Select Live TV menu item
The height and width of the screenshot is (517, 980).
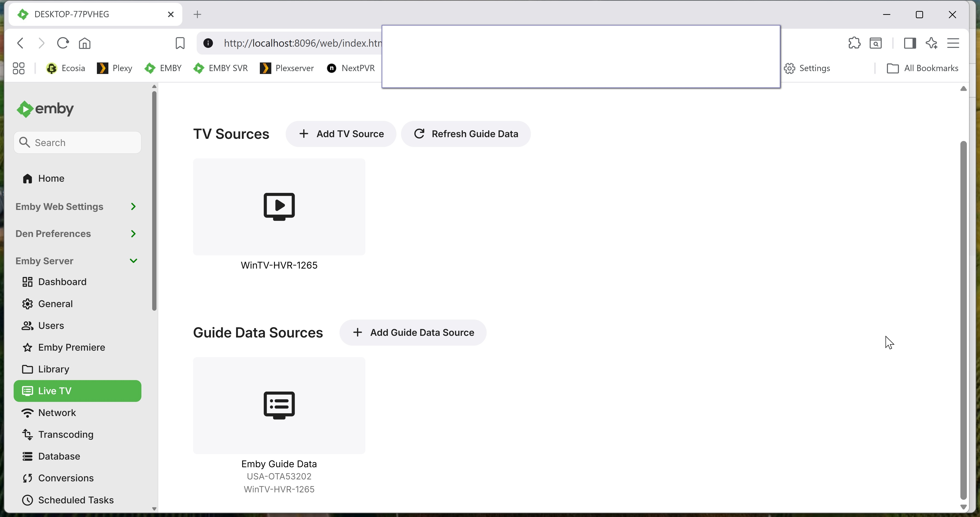(x=77, y=391)
